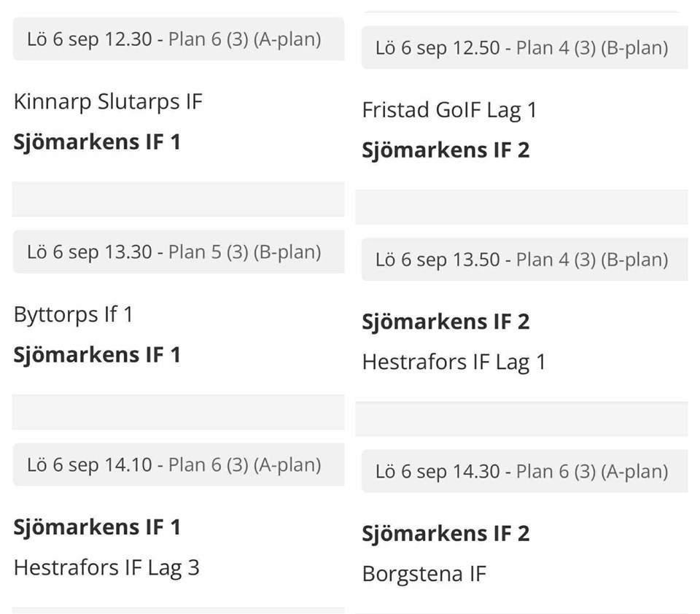Click Sjömarkens IF 2 in the 12.50 match
Screen dimensions: 700x614
tap(446, 150)
